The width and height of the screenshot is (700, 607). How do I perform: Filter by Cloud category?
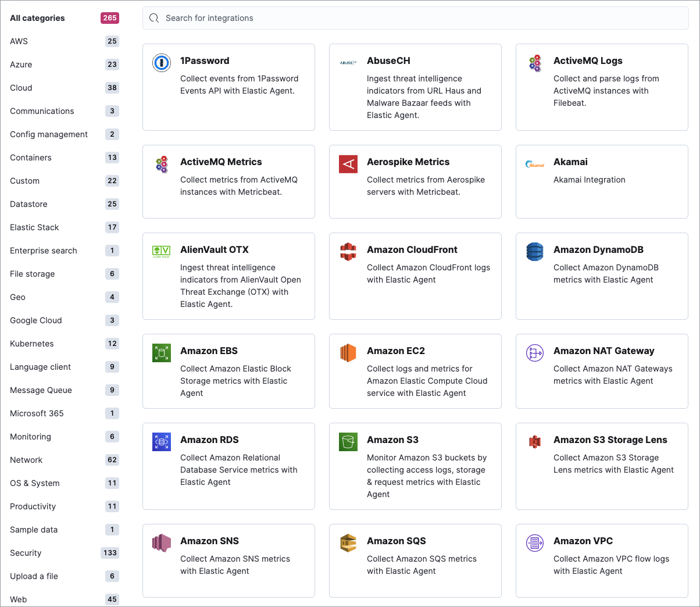click(x=64, y=88)
